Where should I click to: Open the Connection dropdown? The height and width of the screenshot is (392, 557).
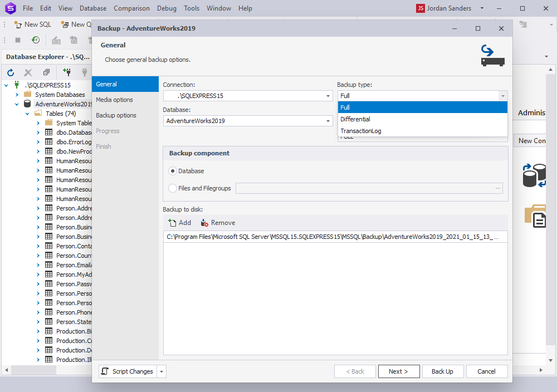pos(328,95)
